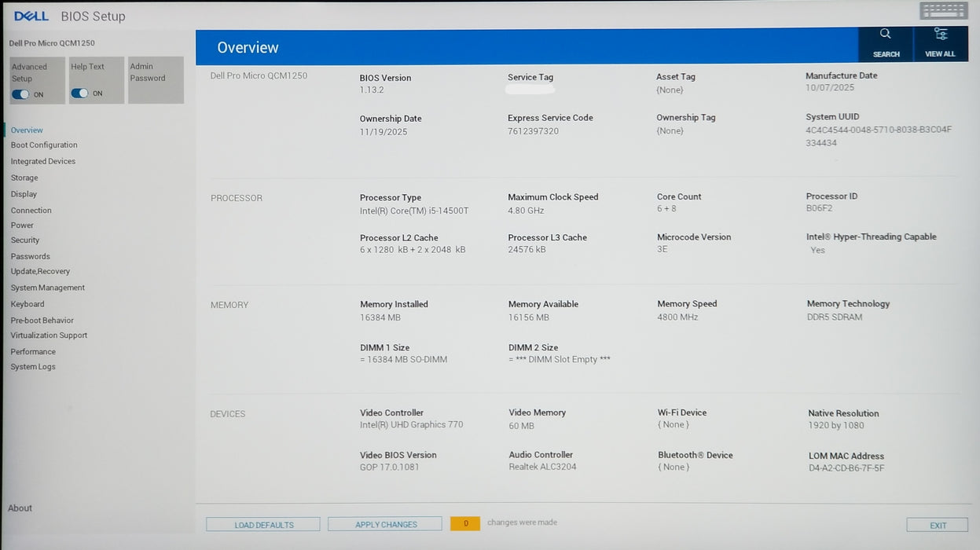The height and width of the screenshot is (550, 980).
Task: Click Exit button
Action: click(x=938, y=526)
